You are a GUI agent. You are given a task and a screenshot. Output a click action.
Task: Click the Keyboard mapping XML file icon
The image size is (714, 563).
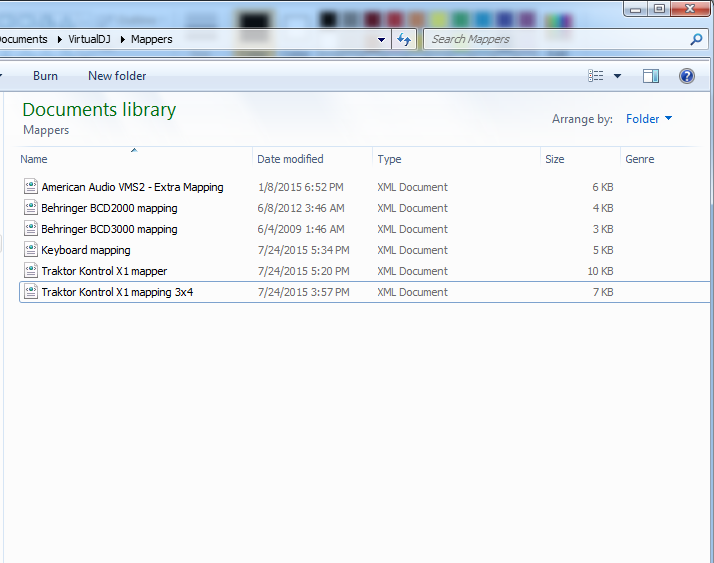31,250
